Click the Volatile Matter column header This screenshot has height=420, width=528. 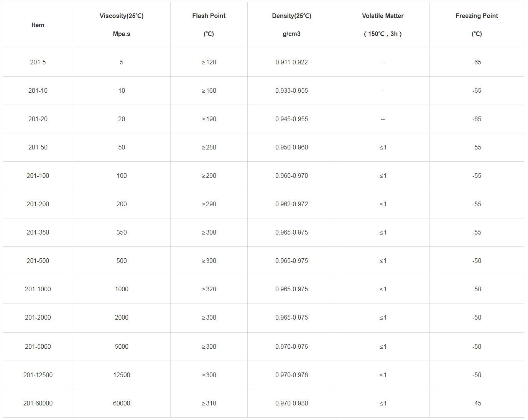pyautogui.click(x=383, y=25)
